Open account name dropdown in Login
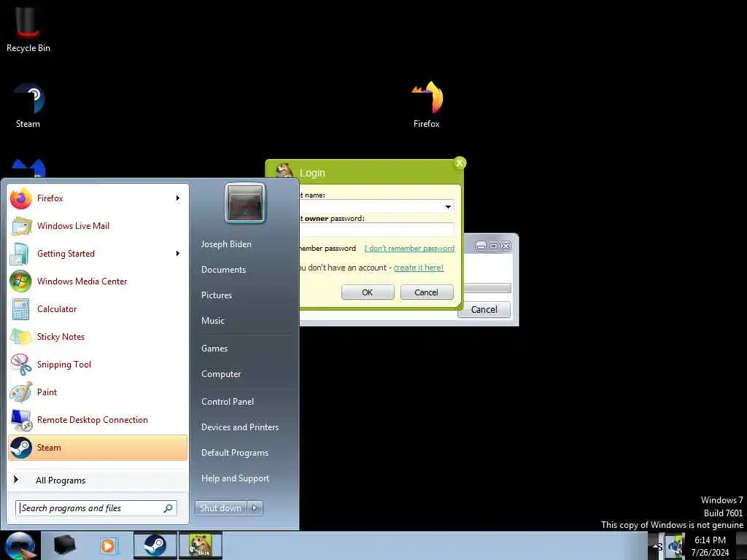This screenshot has height=560, width=747. (x=448, y=206)
